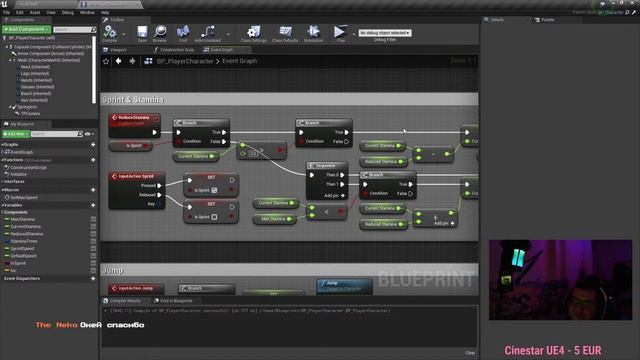The height and width of the screenshot is (360, 640).
Task: Open the Add Component dropdown
Action: [x=26, y=29]
